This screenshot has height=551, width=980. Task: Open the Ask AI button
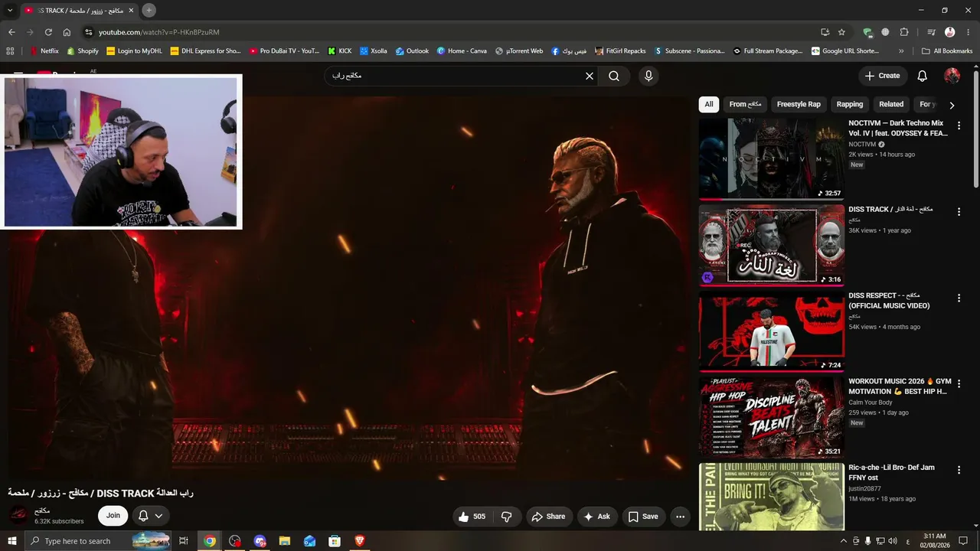[x=597, y=517]
